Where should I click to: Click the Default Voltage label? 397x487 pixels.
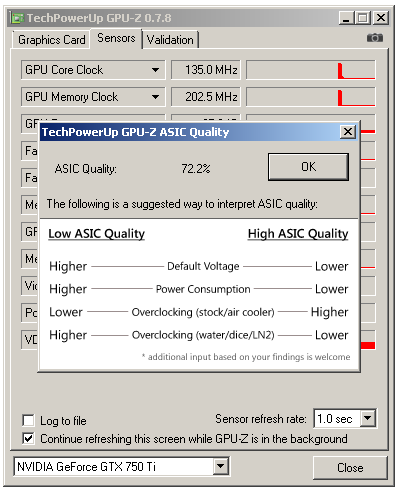(203, 266)
